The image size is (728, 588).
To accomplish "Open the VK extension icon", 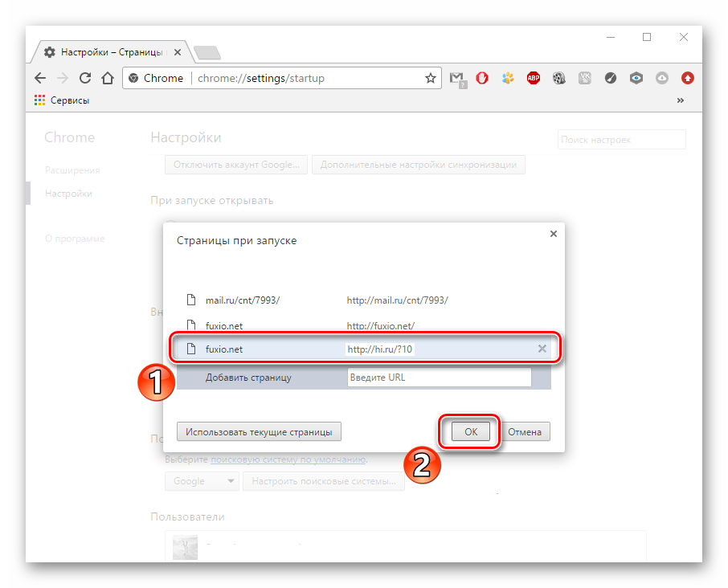I will pyautogui.click(x=584, y=78).
